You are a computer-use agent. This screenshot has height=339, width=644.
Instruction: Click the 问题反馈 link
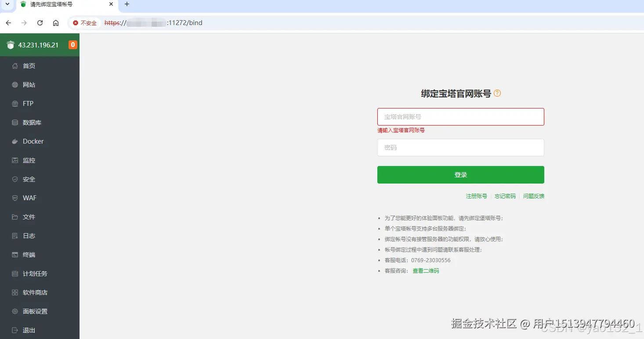534,196
